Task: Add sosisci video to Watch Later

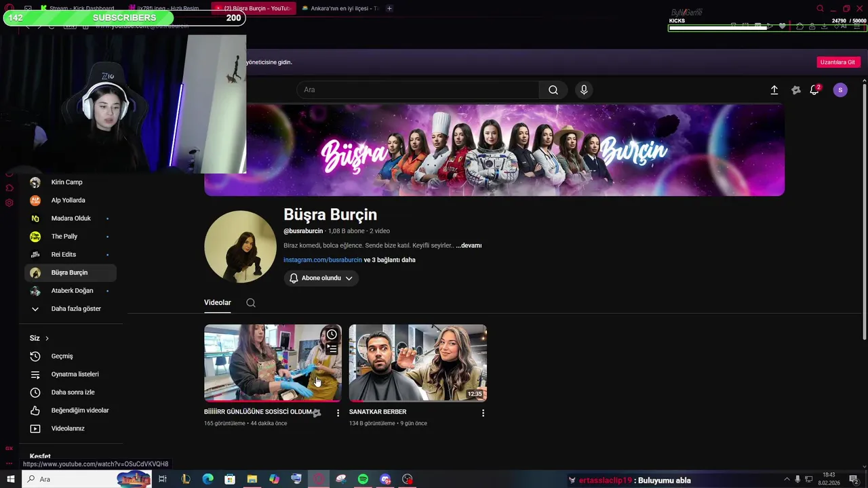Action: tap(332, 334)
